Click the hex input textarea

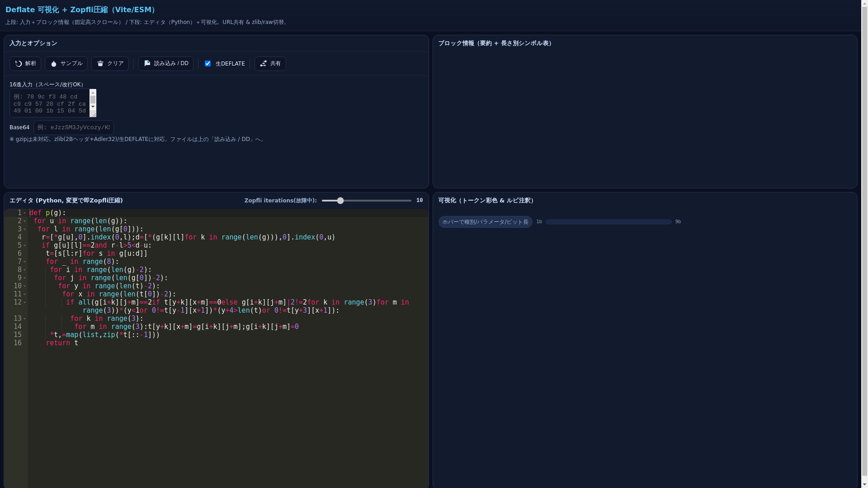(50, 103)
